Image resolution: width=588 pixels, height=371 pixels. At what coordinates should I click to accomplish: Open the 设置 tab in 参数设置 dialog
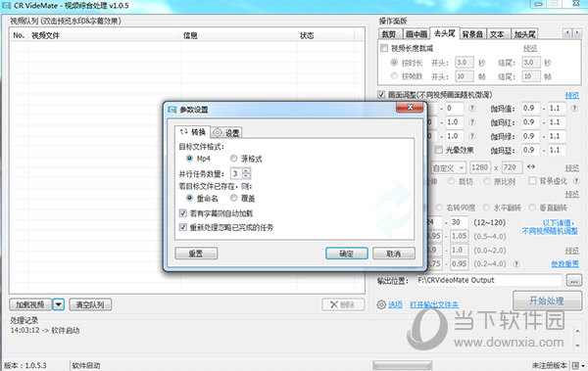(x=226, y=133)
